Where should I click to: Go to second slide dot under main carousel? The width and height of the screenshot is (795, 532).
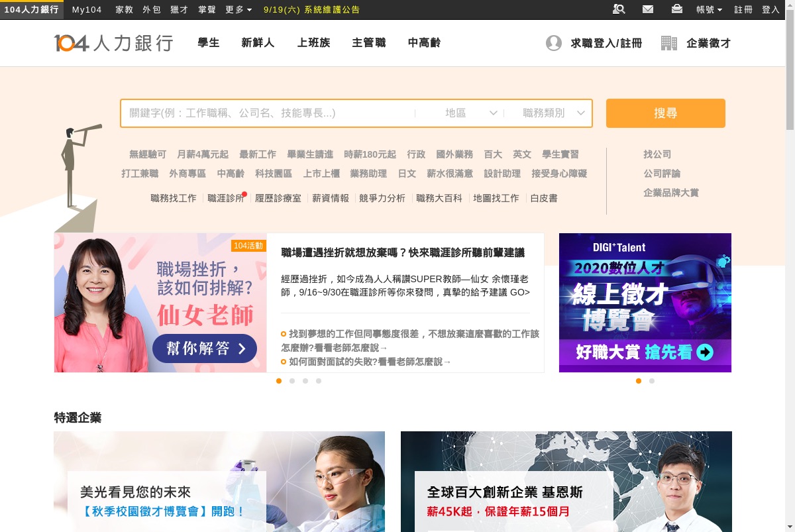(x=292, y=381)
